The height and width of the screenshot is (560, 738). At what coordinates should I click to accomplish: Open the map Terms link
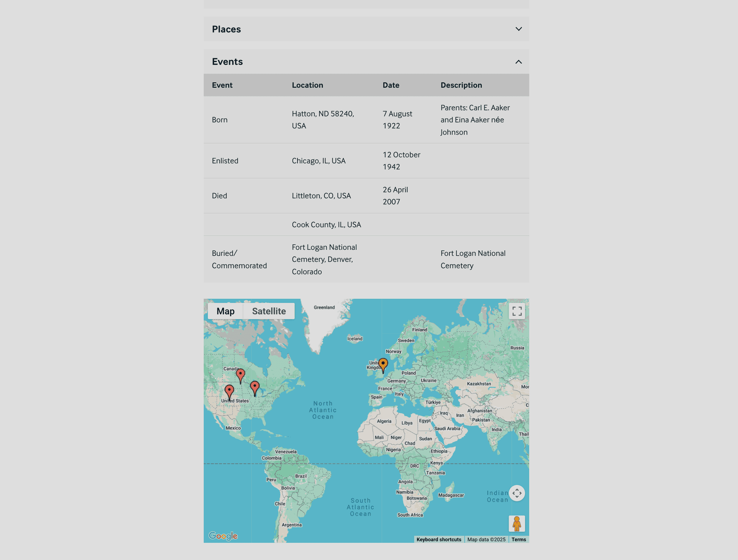[519, 539]
